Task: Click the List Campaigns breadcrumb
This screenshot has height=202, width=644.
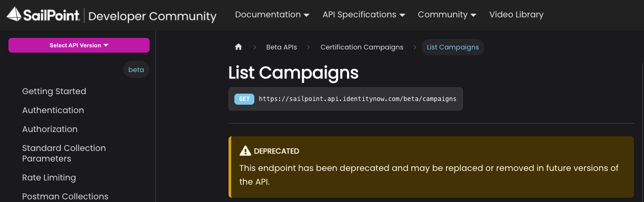Action: click(453, 47)
